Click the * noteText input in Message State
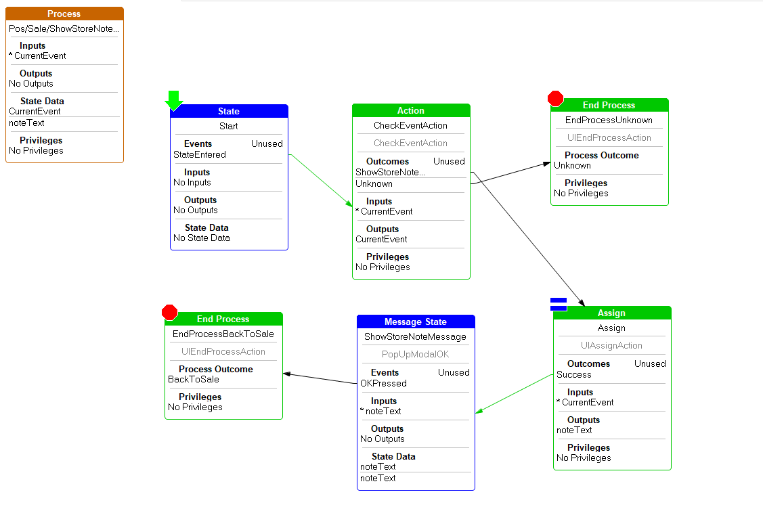This screenshot has height=532, width=763. pos(380,411)
